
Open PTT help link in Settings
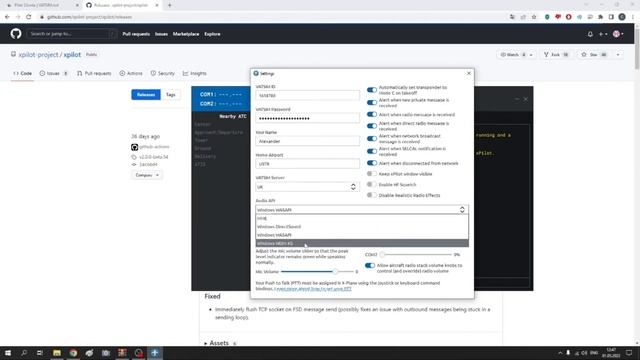pos(313,289)
